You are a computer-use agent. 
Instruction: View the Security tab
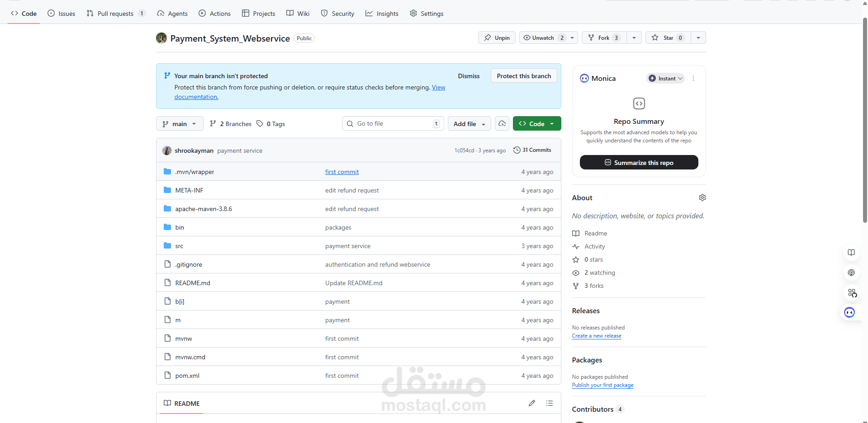337,14
